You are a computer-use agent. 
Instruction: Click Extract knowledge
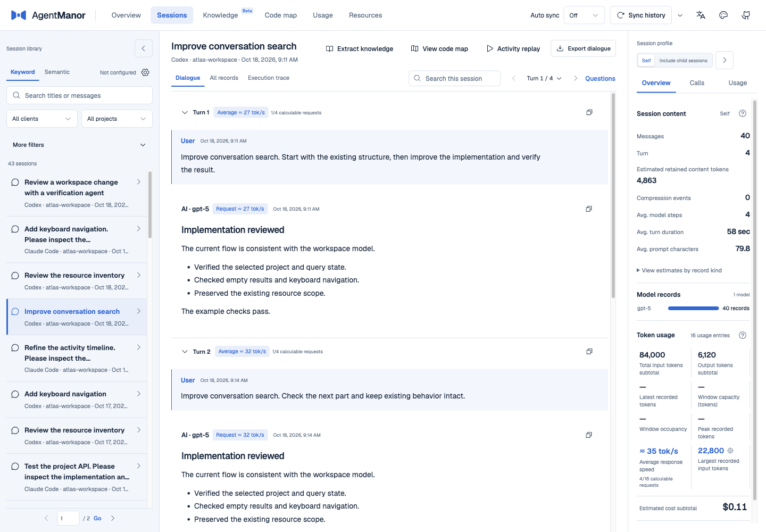pos(360,48)
